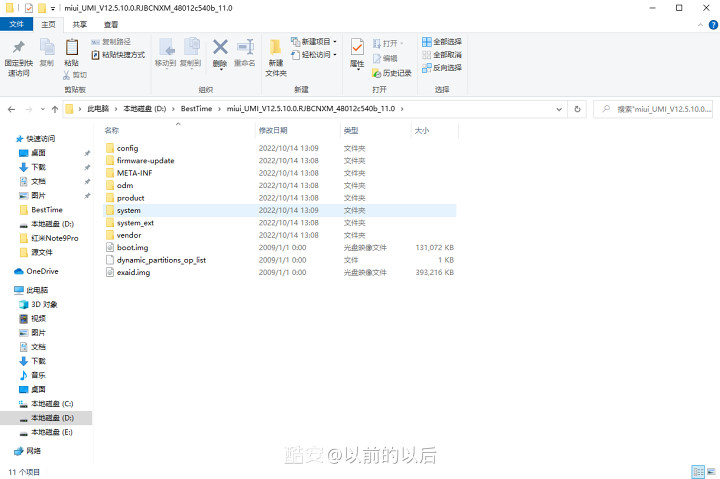Click the red X Delete icon
Screen dimensions: 720x479
(x=220, y=47)
